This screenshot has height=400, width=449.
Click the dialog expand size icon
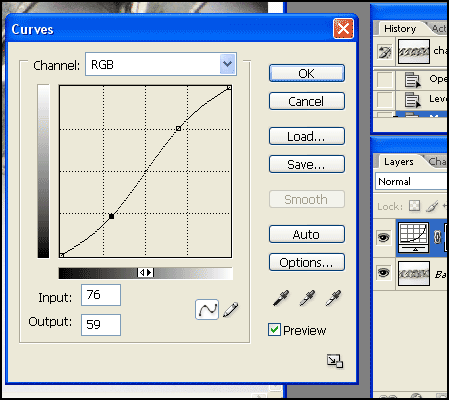click(x=335, y=361)
